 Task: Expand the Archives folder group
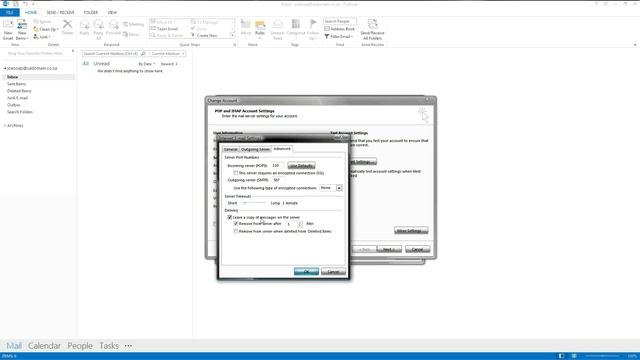4,126
